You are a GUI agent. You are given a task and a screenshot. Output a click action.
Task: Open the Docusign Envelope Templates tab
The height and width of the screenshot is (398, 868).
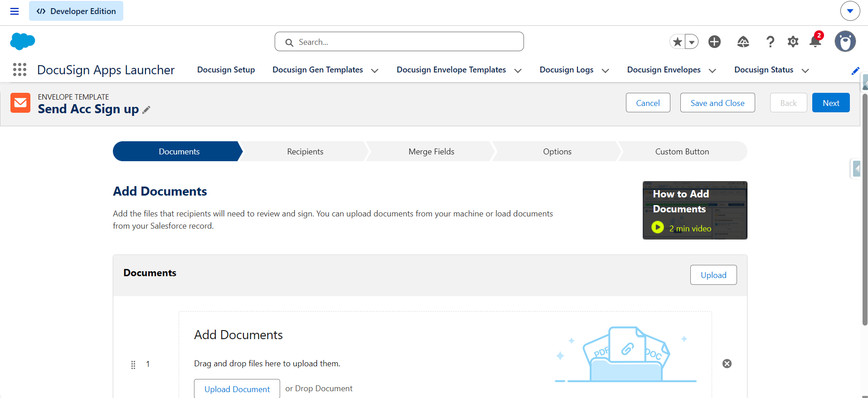(x=451, y=70)
